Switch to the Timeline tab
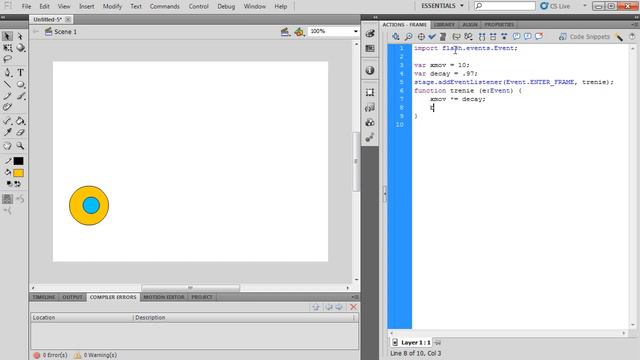640x360 pixels. click(44, 297)
